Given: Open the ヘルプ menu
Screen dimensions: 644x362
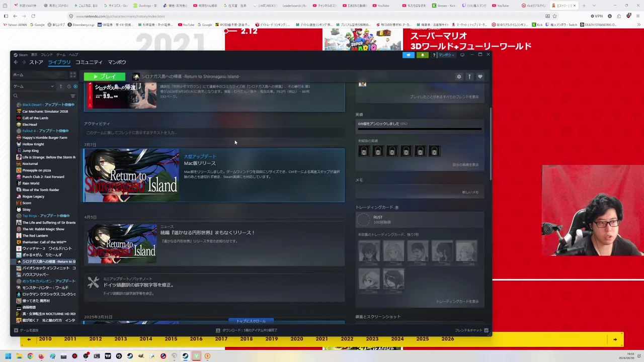Looking at the screenshot, I should [x=73, y=55].
